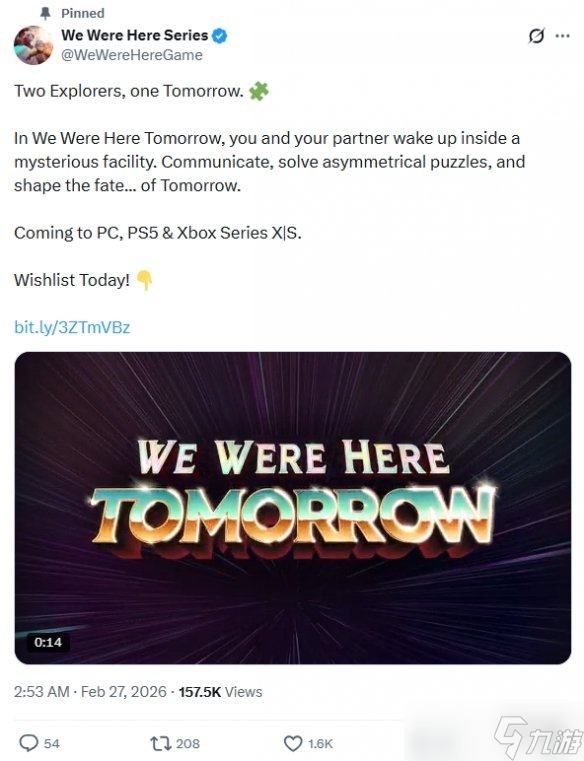Click the We Were Here Series display name
584x761 pixels.
[x=134, y=35]
